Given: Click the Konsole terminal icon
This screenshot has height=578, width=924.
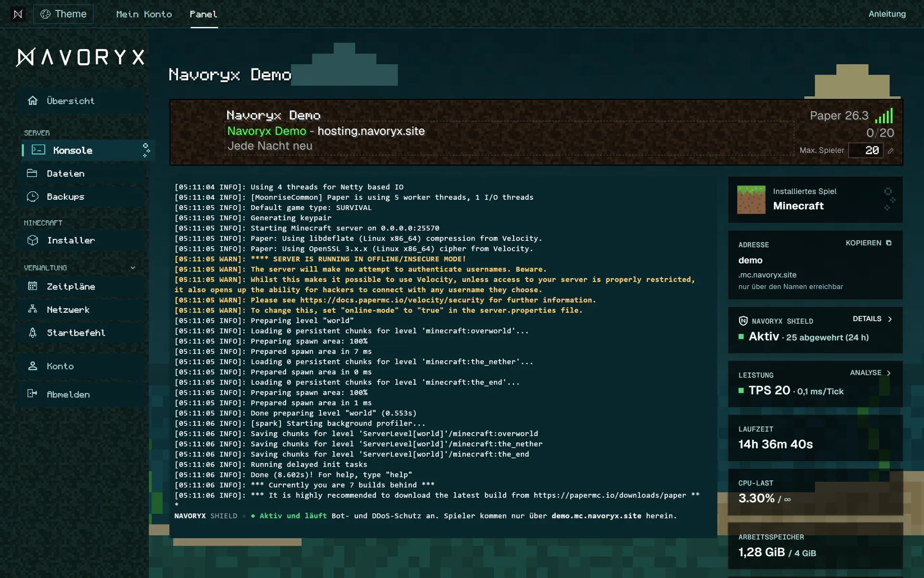Looking at the screenshot, I should coord(38,150).
